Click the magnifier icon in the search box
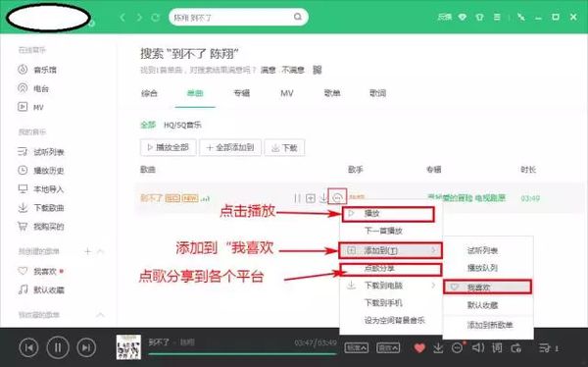 tap(298, 17)
